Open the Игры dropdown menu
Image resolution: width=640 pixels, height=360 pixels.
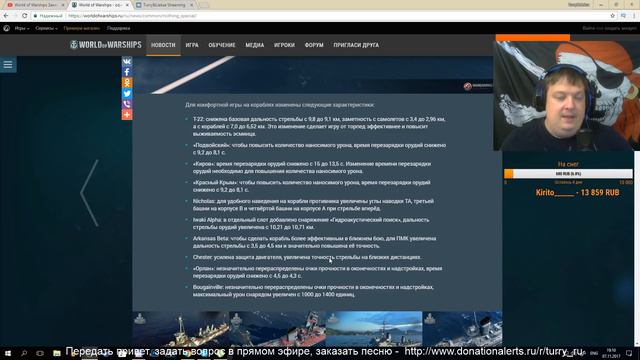(22, 28)
